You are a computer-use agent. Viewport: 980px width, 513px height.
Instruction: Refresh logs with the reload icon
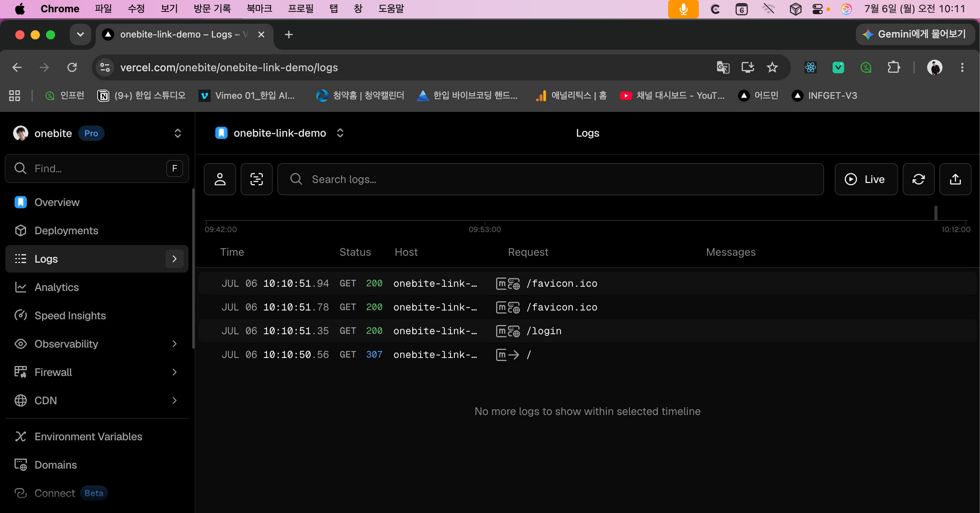point(918,179)
